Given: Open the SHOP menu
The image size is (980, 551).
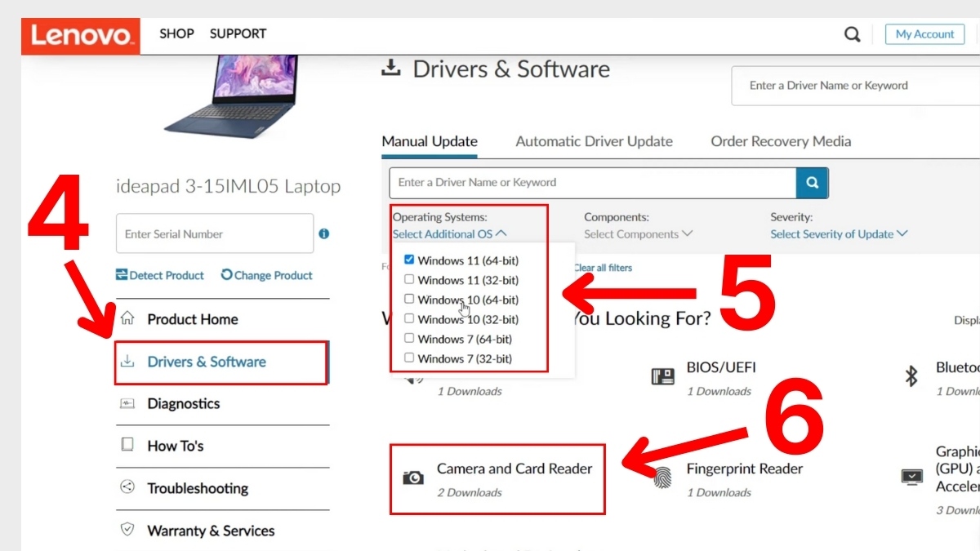Looking at the screenshot, I should tap(176, 33).
